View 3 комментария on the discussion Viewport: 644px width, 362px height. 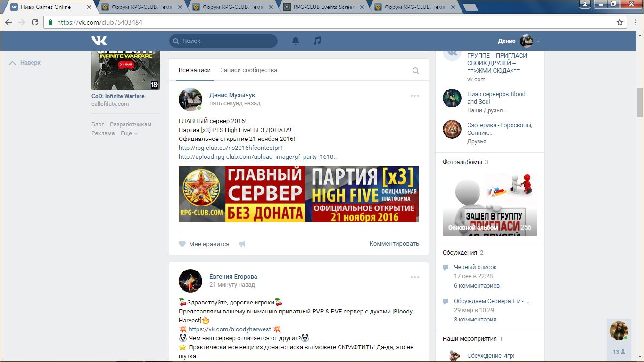(x=475, y=320)
